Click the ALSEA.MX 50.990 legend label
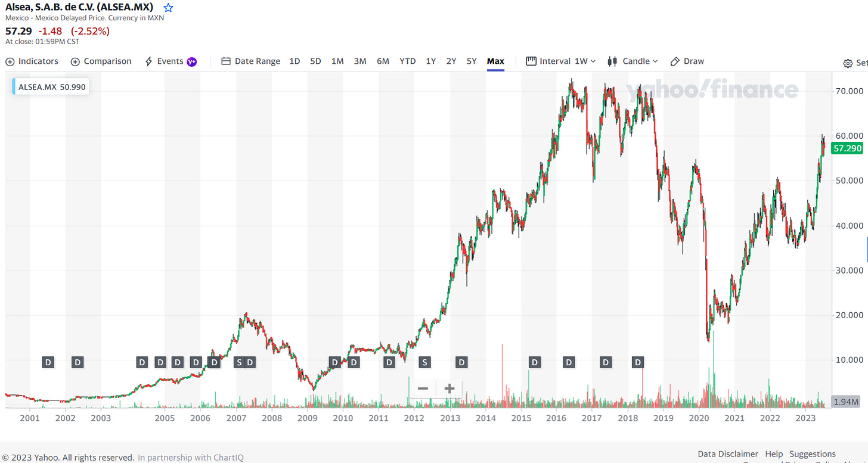 point(52,87)
